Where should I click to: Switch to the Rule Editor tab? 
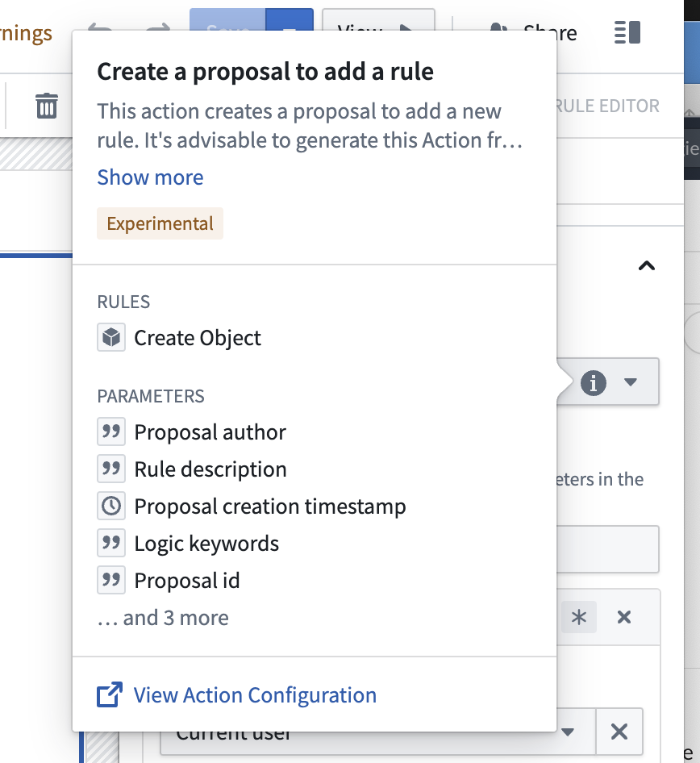coord(606,106)
